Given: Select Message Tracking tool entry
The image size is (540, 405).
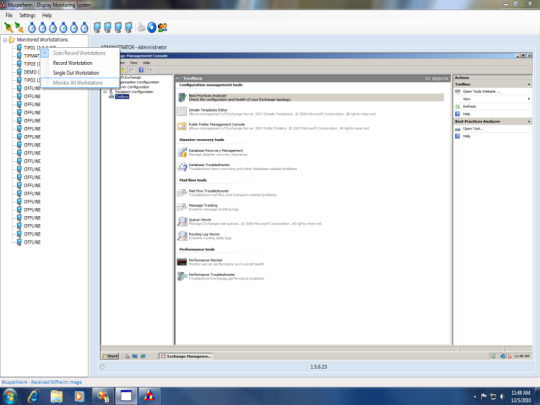Looking at the screenshot, I should coord(203,205).
